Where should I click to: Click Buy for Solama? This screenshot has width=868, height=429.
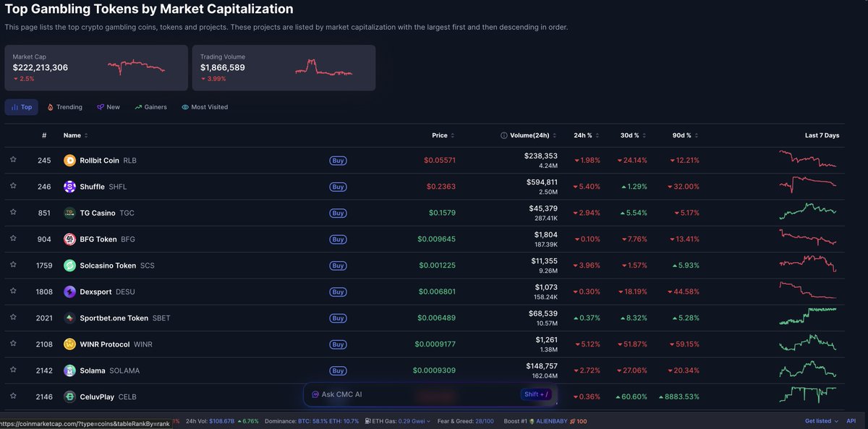(x=338, y=370)
